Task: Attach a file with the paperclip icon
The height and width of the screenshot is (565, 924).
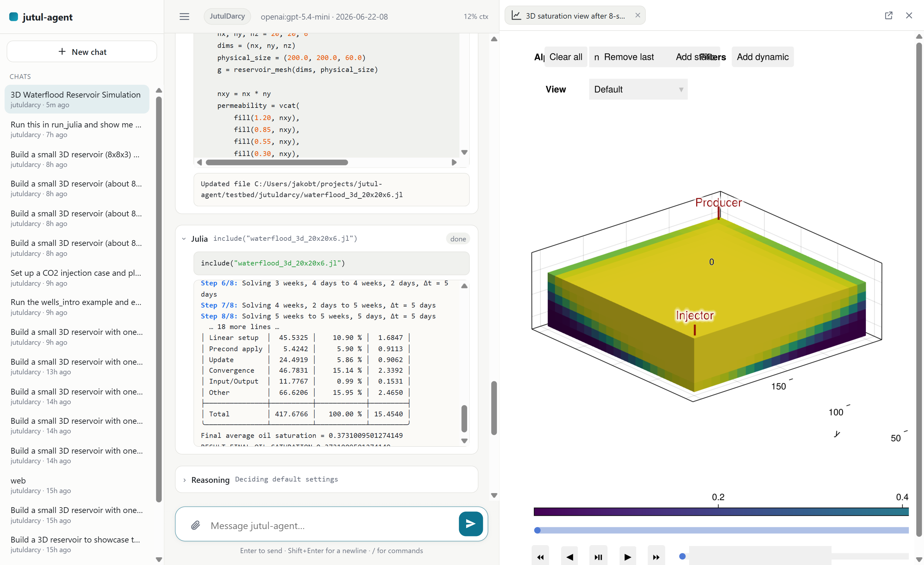Action: pyautogui.click(x=195, y=525)
